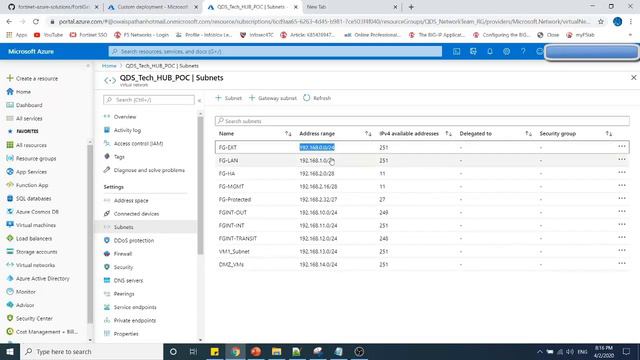
Task: Open Load balancers in favorites
Action: [x=29, y=238]
